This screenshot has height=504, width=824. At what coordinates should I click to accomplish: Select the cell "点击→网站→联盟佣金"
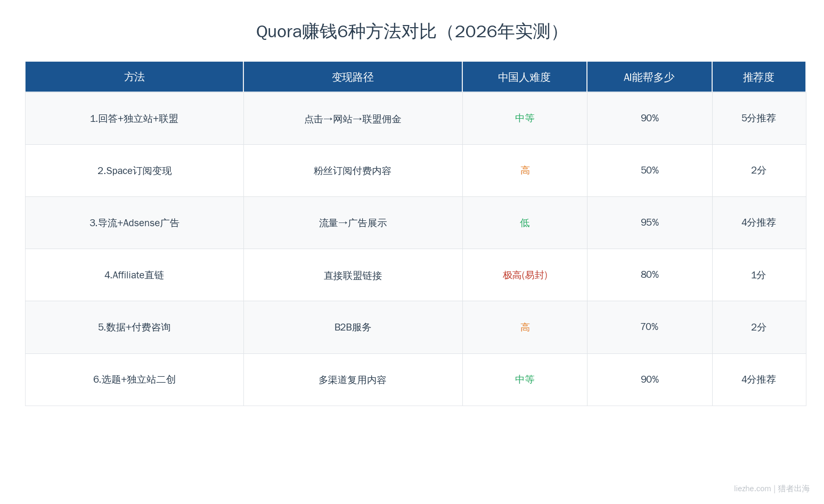tap(353, 119)
